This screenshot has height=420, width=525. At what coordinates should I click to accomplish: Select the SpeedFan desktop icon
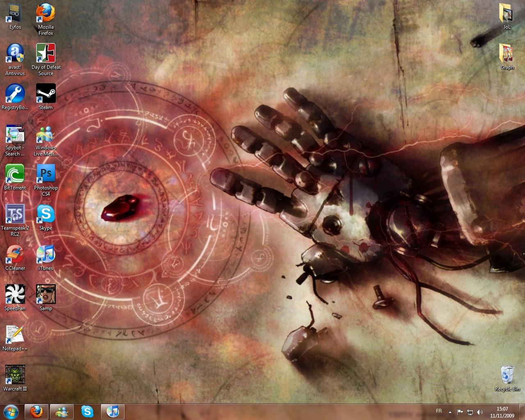point(15,298)
